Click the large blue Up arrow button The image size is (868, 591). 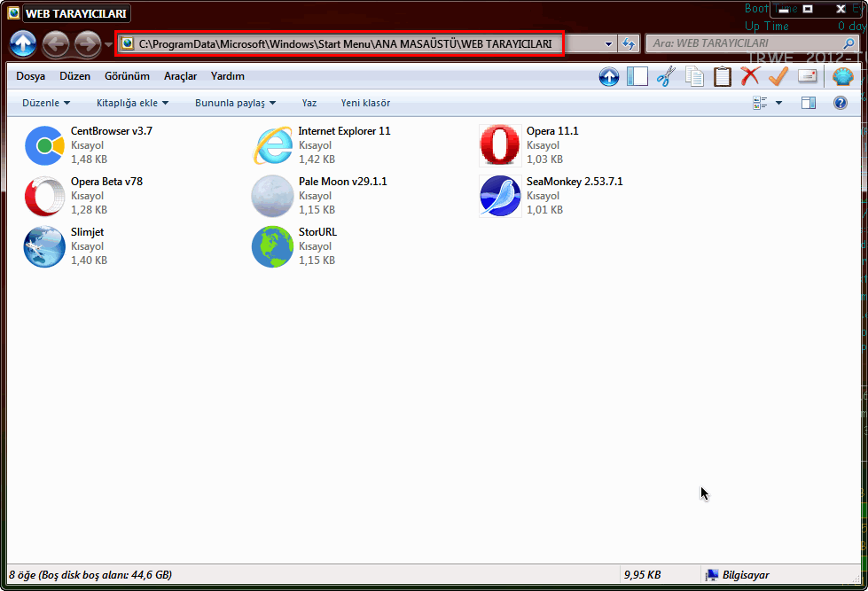[23, 43]
